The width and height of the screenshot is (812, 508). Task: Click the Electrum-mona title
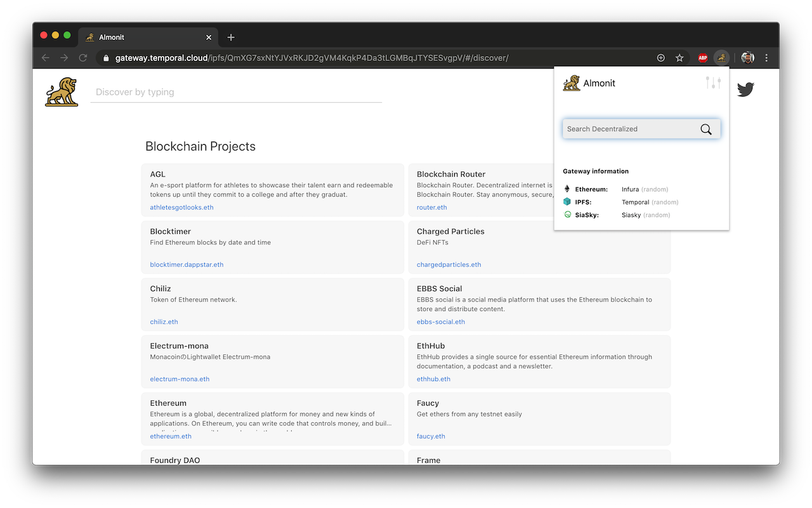[179, 345]
